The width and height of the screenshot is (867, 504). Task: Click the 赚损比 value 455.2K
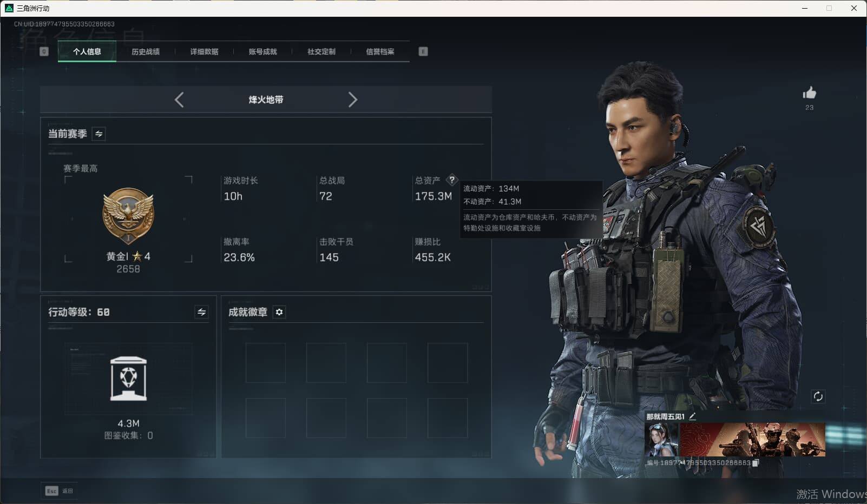433,257
